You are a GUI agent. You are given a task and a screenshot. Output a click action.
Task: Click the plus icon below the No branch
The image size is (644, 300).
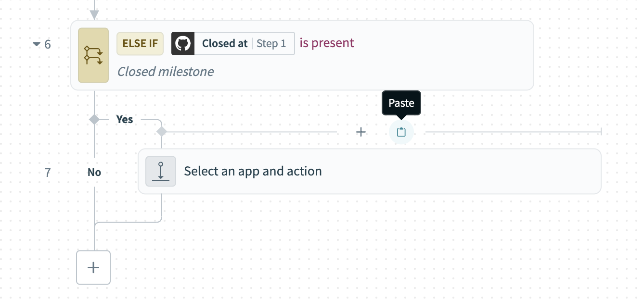click(x=93, y=267)
